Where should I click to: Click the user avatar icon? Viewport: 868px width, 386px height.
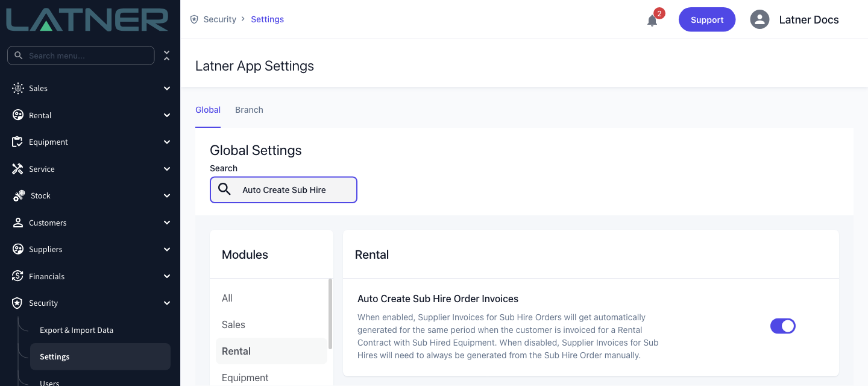click(x=759, y=19)
